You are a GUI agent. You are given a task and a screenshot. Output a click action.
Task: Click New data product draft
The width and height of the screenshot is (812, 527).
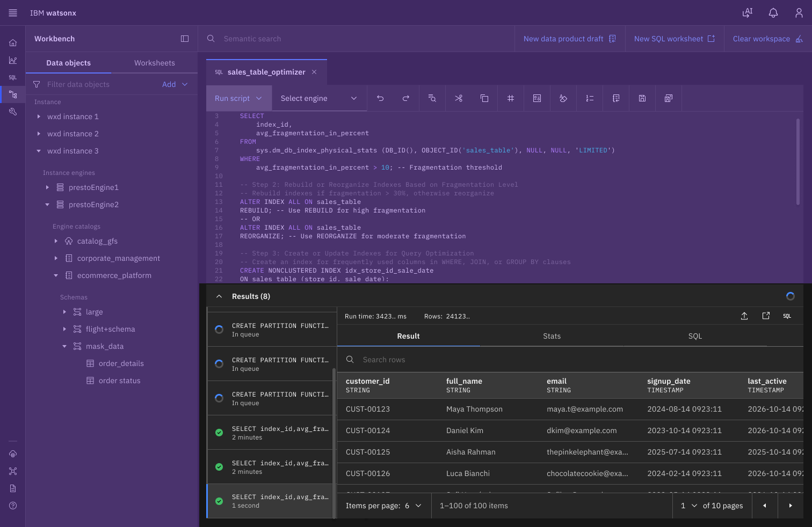(x=570, y=39)
